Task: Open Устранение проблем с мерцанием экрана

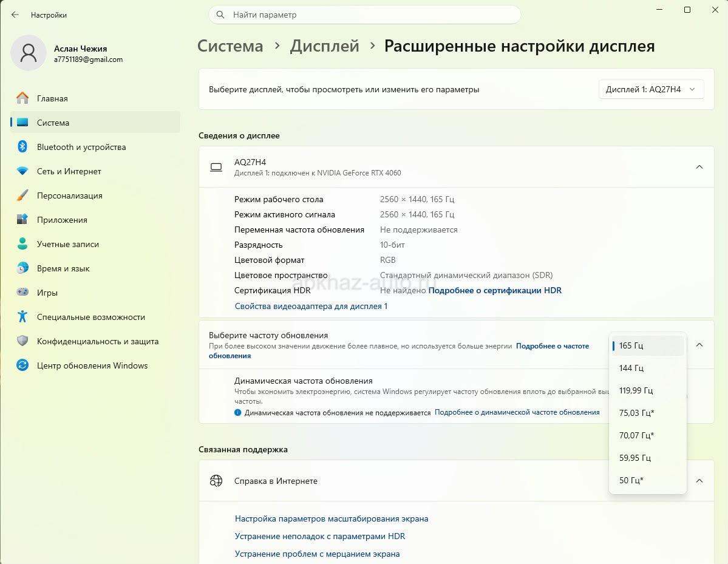Action: pyautogui.click(x=317, y=554)
